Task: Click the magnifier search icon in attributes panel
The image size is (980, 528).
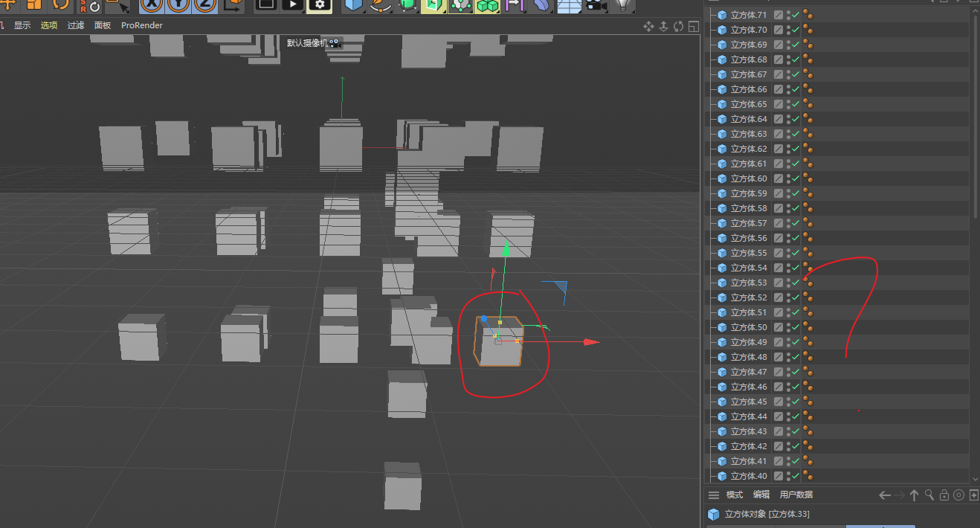Action: (929, 495)
